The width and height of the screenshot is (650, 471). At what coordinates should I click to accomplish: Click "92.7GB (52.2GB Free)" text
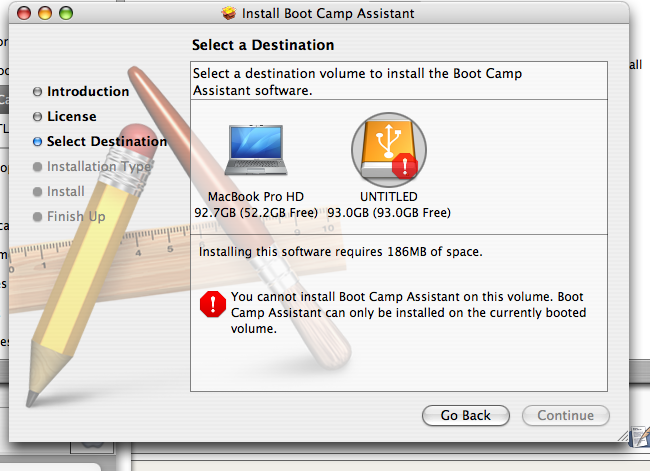pos(256,213)
